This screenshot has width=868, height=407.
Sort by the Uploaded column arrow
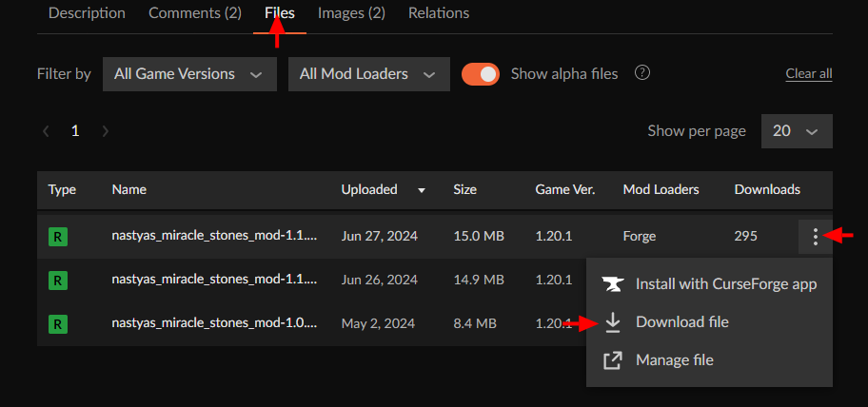coord(422,190)
